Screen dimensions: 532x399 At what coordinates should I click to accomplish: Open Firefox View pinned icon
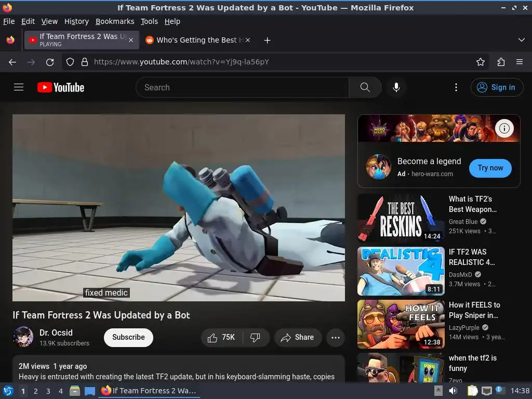point(10,40)
